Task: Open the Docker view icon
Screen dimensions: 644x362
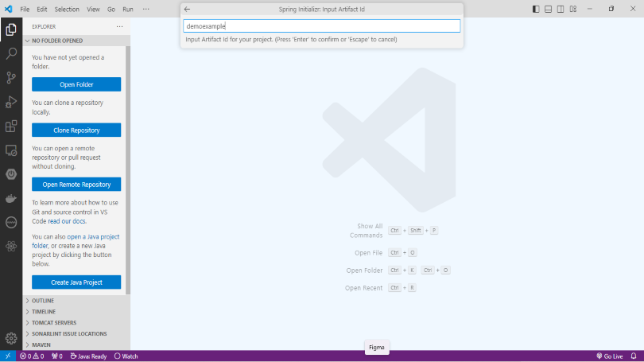Action: (x=11, y=198)
